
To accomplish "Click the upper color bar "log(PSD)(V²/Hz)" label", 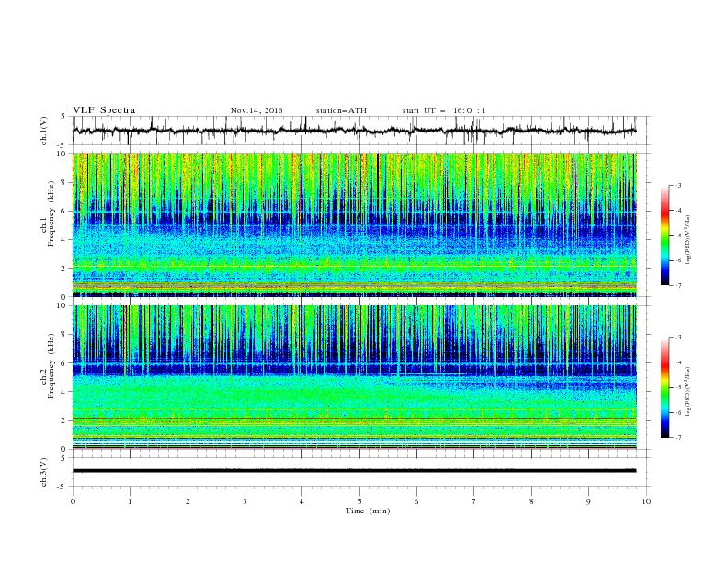I will tap(688, 240).
